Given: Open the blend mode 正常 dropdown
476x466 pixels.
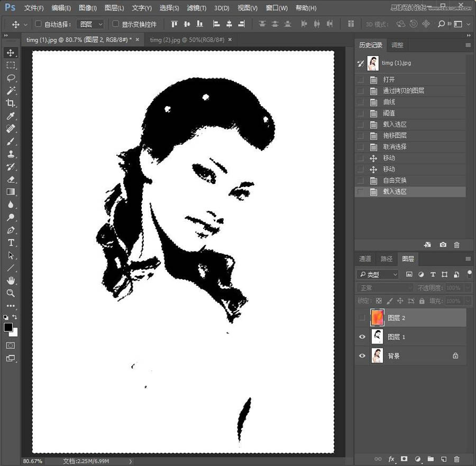Looking at the screenshot, I should coord(385,288).
